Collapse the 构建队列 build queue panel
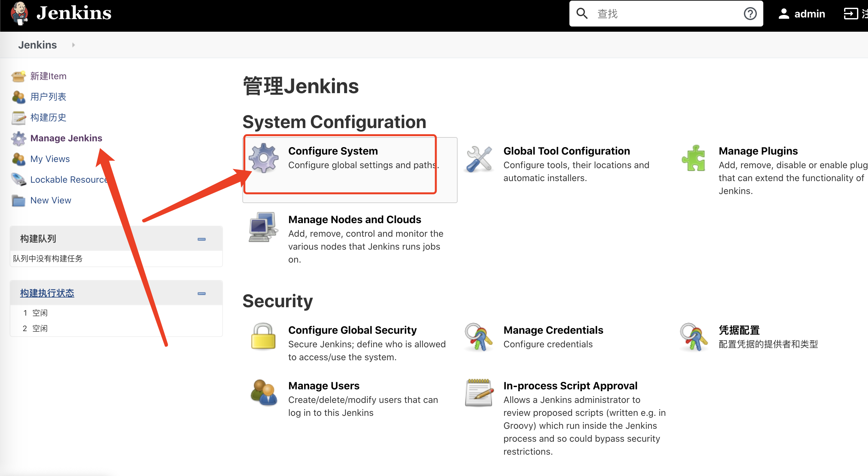The width and height of the screenshot is (868, 476). [x=202, y=239]
